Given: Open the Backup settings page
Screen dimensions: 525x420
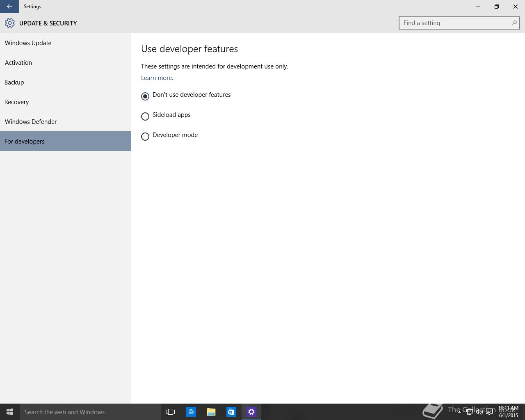Looking at the screenshot, I should (66, 82).
